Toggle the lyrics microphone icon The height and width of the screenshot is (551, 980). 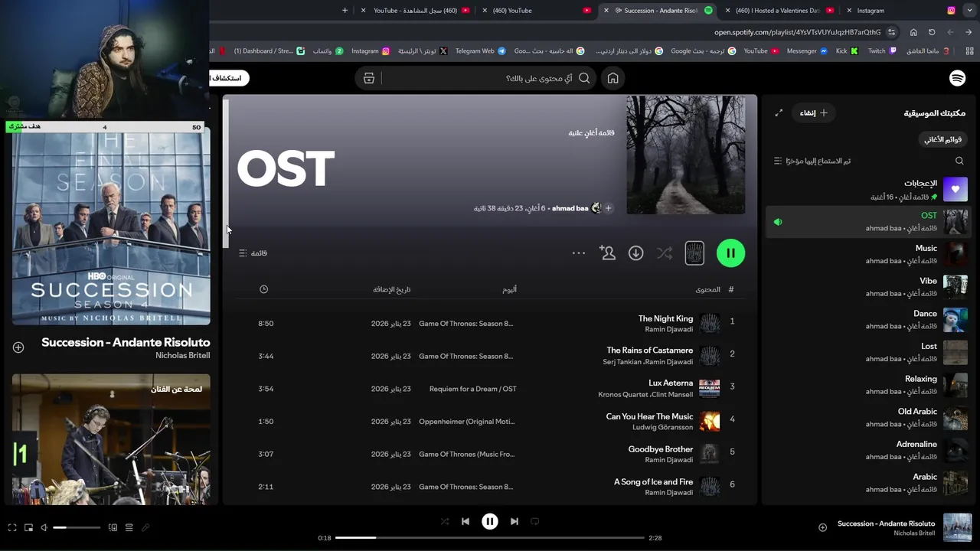[145, 527]
